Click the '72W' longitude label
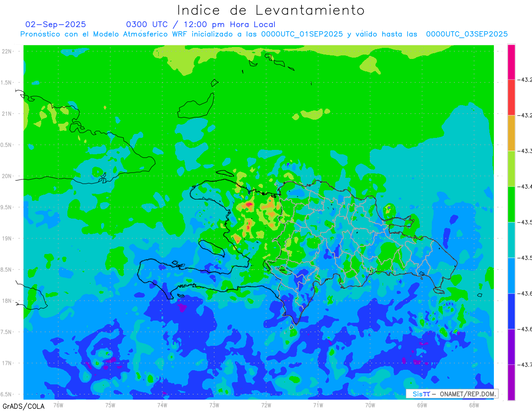This screenshot has width=532, height=411. 266,404
